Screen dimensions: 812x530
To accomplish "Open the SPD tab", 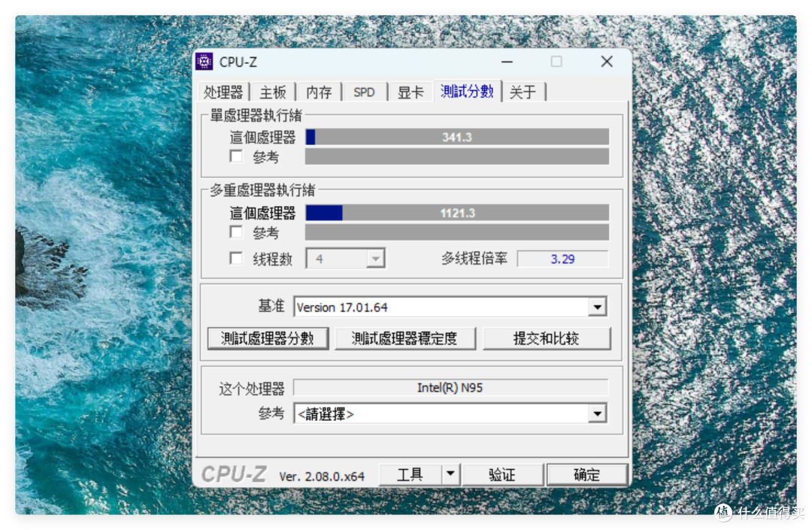I will point(364,92).
